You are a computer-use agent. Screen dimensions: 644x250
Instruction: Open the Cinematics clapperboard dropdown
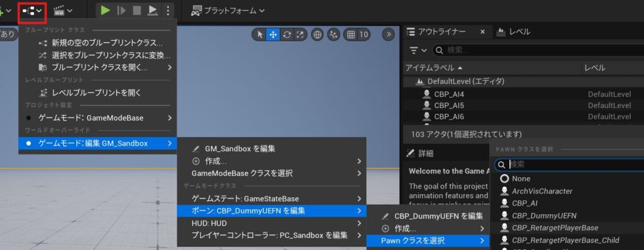(x=64, y=11)
